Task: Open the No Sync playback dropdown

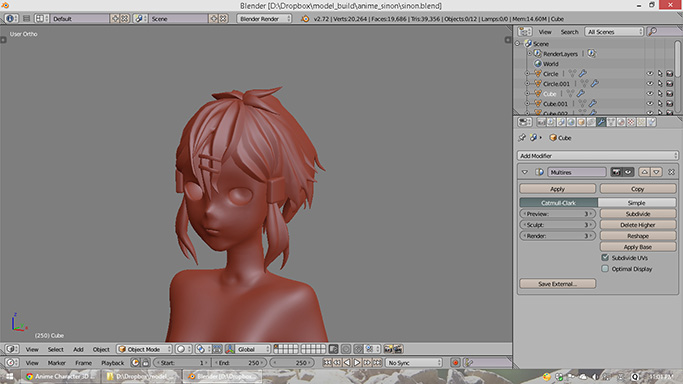Action: click(x=414, y=362)
